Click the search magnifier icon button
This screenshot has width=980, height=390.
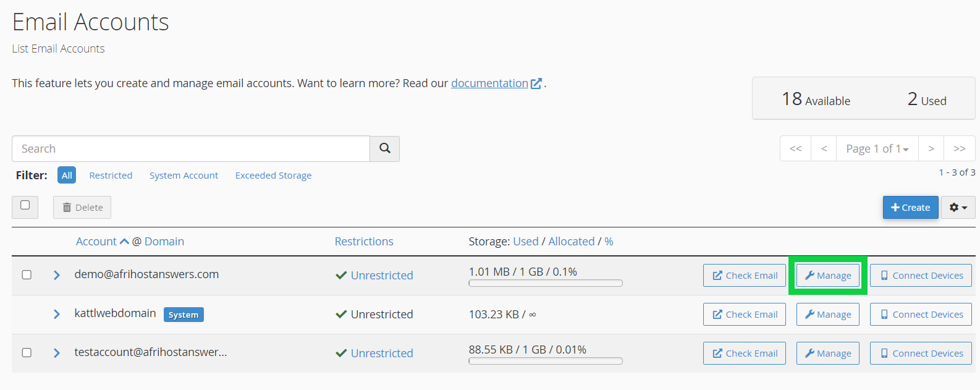click(384, 148)
